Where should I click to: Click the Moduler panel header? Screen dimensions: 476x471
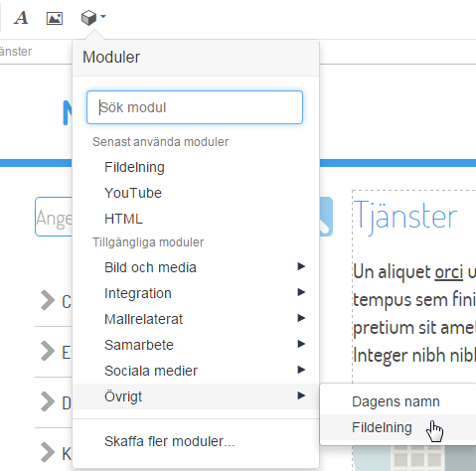[196, 58]
